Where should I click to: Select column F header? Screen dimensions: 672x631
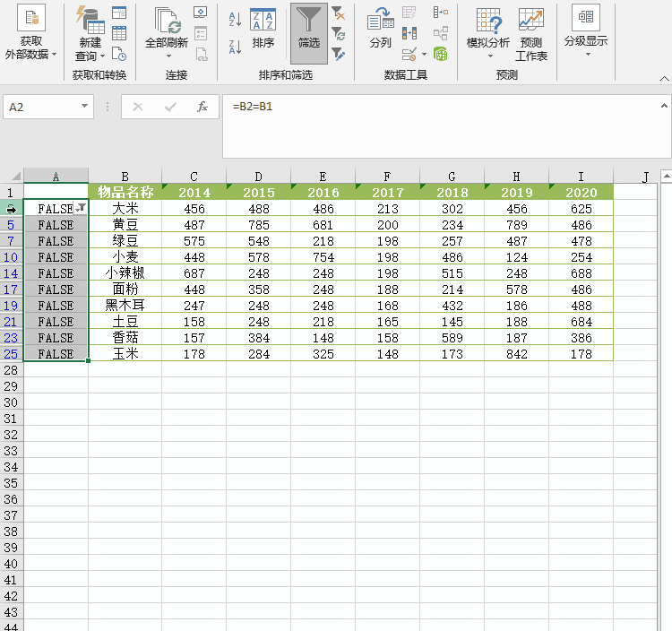387,177
